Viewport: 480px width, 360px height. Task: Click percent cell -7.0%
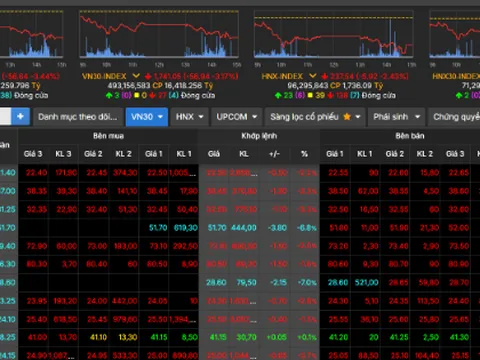click(x=307, y=283)
